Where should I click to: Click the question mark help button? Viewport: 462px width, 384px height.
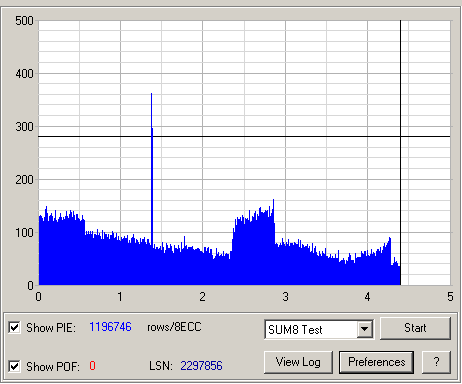click(436, 362)
